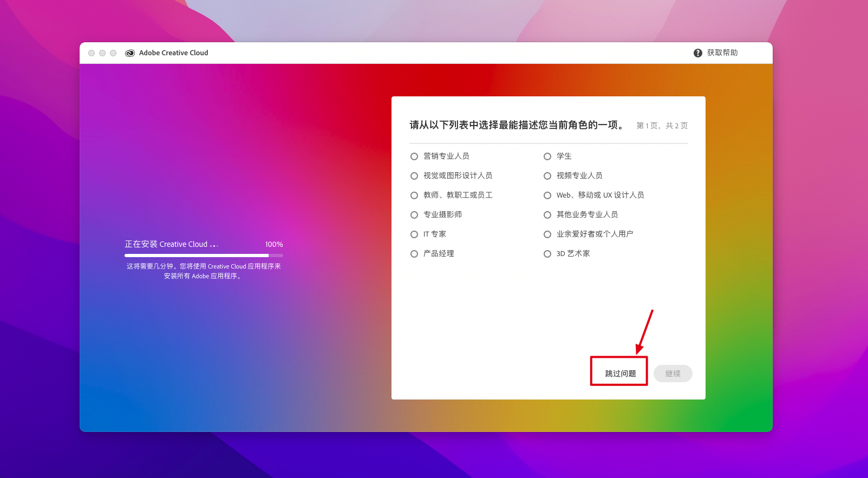The height and width of the screenshot is (478, 868).
Task: Pick 业余爱好者或个人用户 option
Action: (547, 234)
